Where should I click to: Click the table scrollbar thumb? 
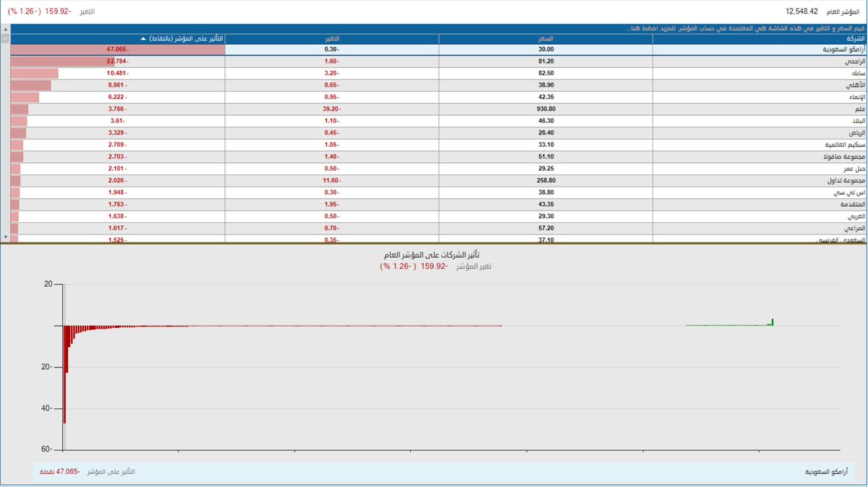pyautogui.click(x=5, y=38)
